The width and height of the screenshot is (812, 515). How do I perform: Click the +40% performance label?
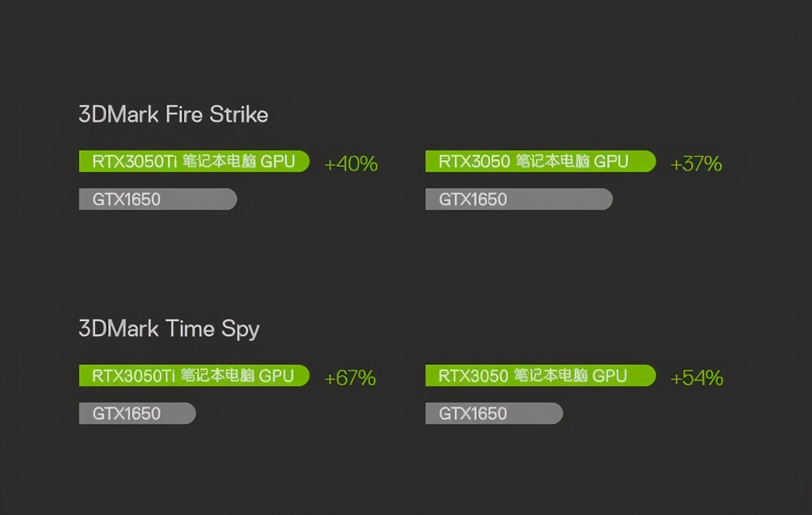point(351,164)
